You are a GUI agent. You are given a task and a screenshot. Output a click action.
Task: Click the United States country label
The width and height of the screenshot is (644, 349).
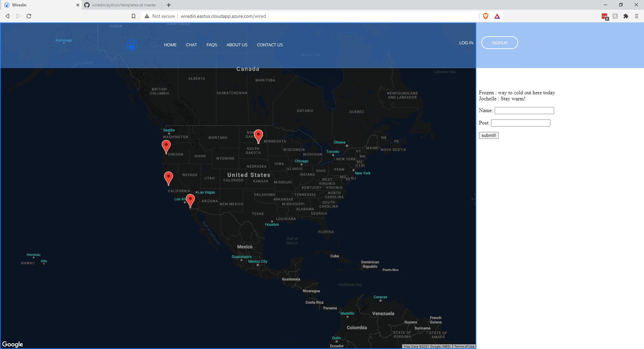[x=249, y=175]
